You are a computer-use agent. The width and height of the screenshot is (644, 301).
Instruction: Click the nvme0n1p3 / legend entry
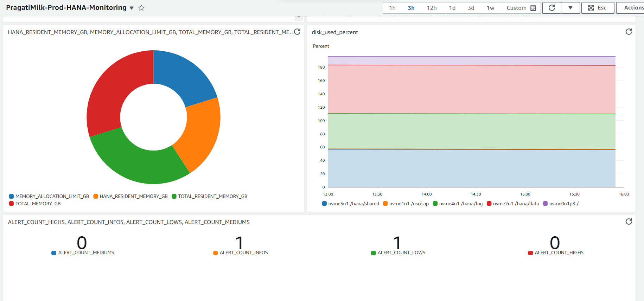tap(561, 204)
